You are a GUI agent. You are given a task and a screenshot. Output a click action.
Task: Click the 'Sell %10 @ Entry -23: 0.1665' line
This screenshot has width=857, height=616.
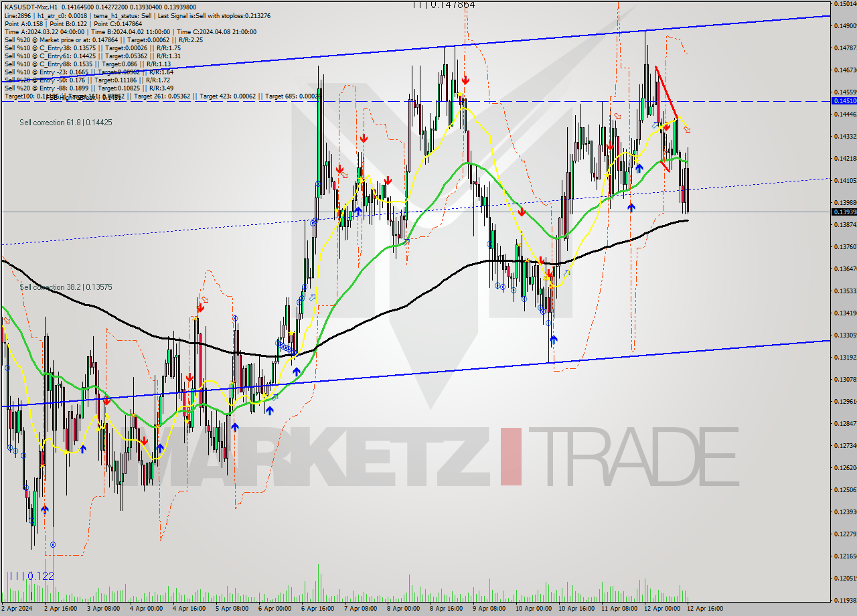click(x=89, y=72)
